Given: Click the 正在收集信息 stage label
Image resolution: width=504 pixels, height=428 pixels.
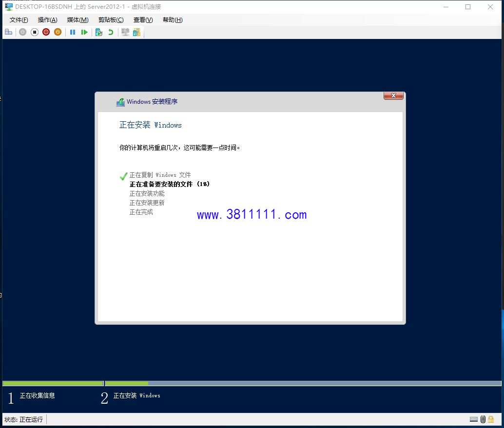Looking at the screenshot, I should [37, 395].
